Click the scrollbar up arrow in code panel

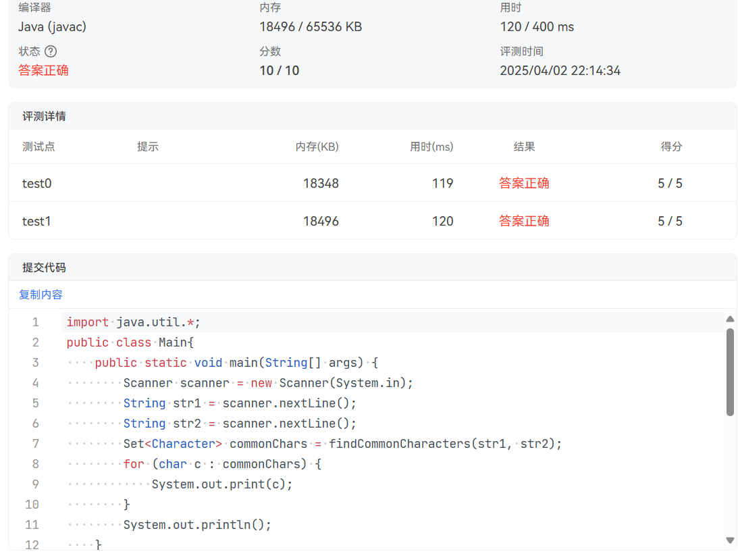731,318
